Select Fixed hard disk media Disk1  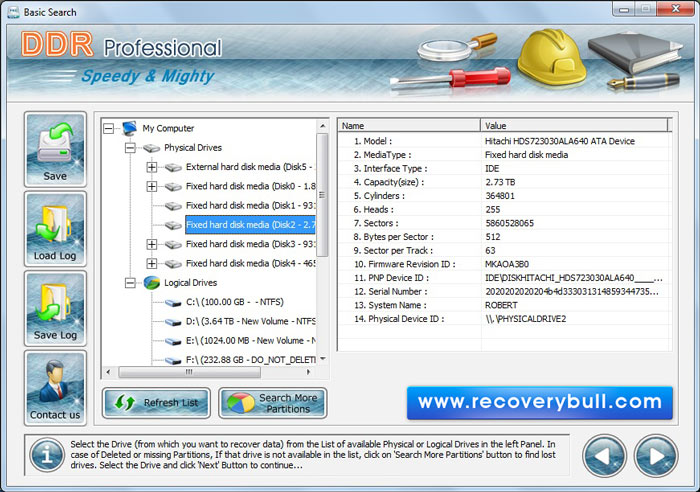point(250,206)
